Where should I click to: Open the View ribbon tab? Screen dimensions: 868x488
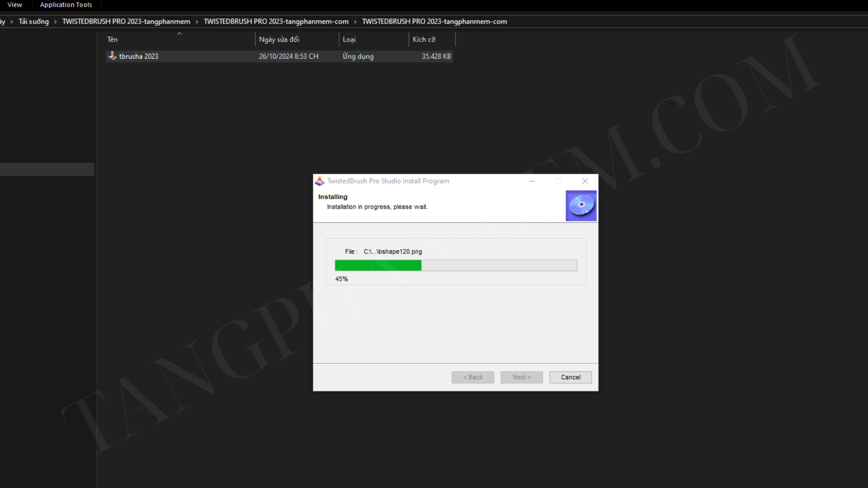click(14, 5)
